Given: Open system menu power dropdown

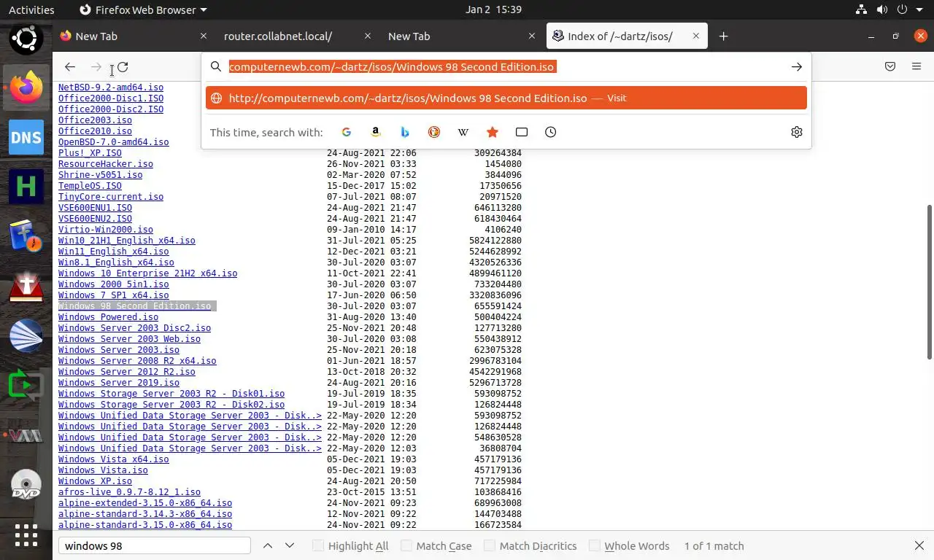Looking at the screenshot, I should coord(910,10).
